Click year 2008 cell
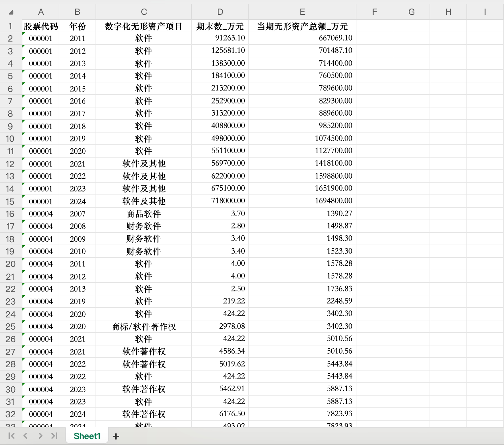The height and width of the screenshot is (445, 504). pyautogui.click(x=77, y=226)
